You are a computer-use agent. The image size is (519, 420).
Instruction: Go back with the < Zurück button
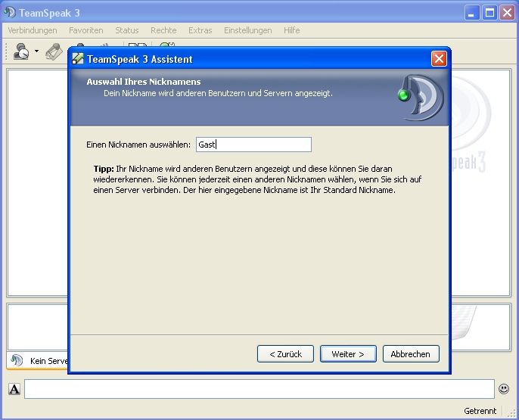coord(285,354)
